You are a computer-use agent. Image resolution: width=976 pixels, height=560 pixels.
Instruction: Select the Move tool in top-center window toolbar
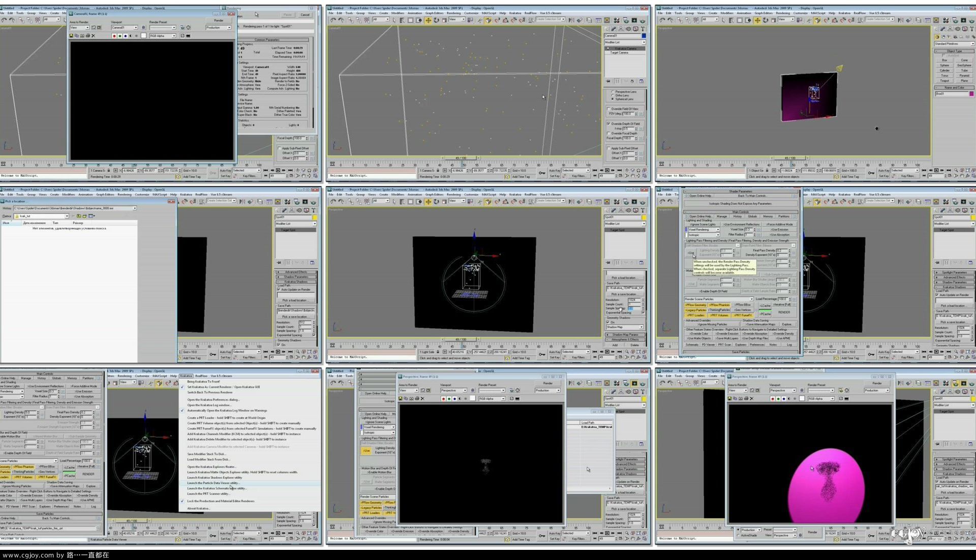tap(428, 20)
